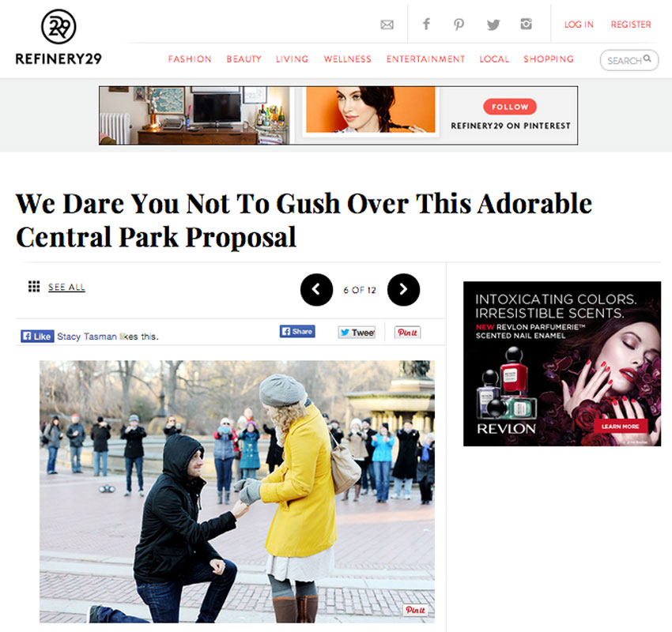
Task: Advance to next slide with right arrow
Action: 403,289
